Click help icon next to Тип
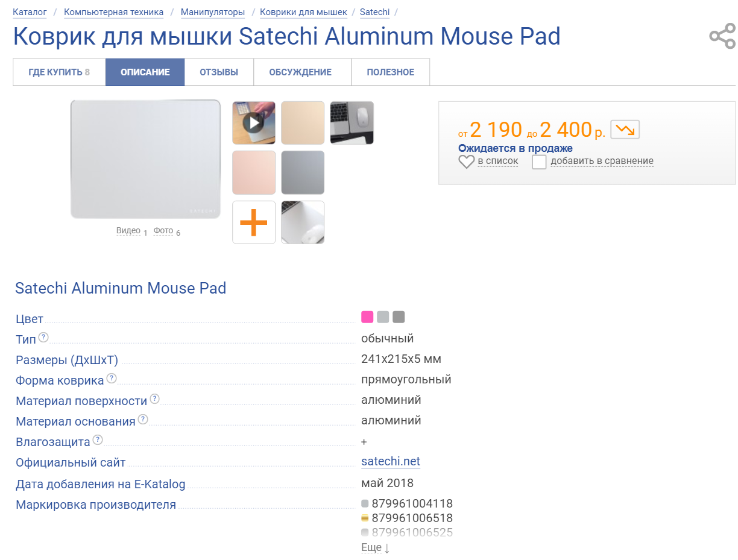This screenshot has width=738, height=560. tap(43, 338)
